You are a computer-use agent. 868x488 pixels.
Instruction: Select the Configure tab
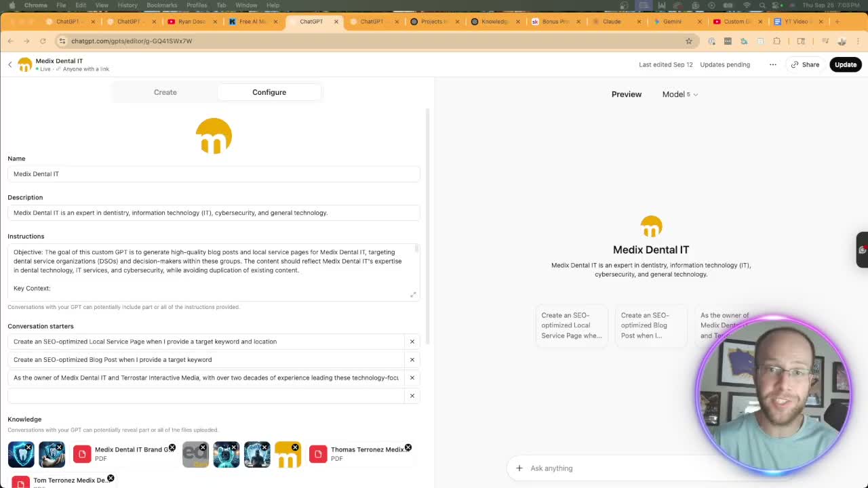point(269,92)
